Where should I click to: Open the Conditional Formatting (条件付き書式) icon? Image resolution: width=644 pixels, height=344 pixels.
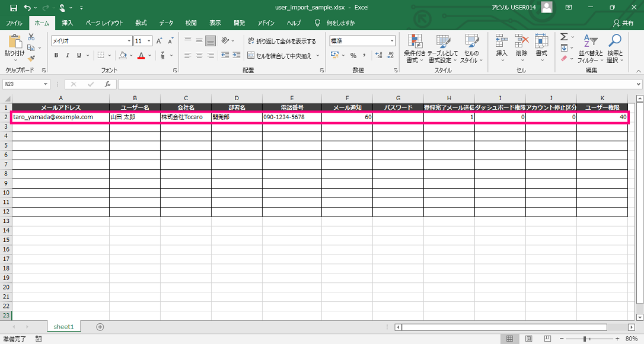pos(415,42)
